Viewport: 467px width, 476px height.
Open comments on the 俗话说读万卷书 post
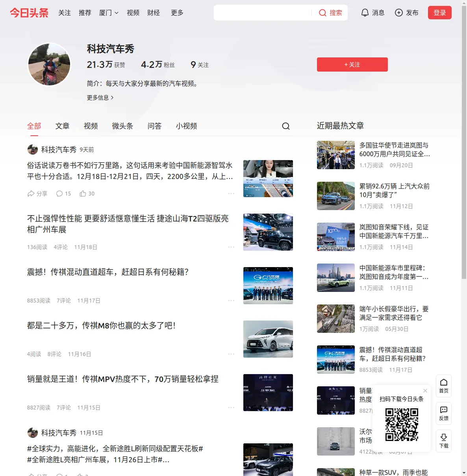(63, 194)
